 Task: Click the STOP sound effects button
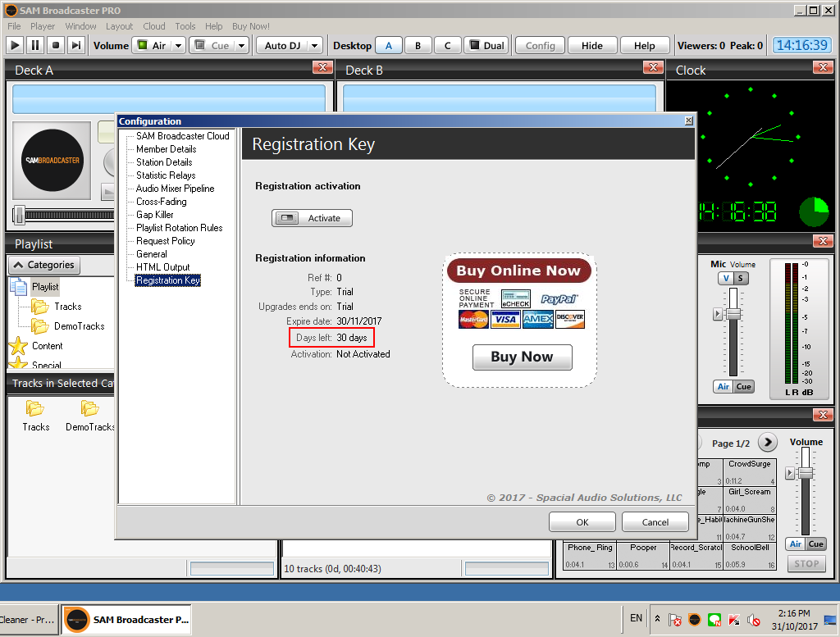point(806,564)
